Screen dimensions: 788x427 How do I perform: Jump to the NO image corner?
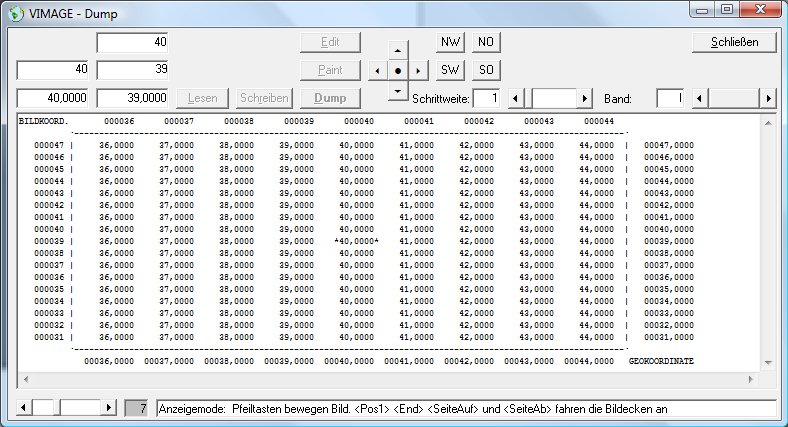(486, 42)
